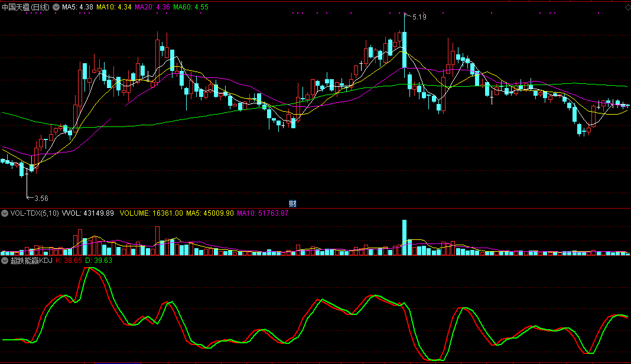
Task: Click the D: 39.63 value
Action: (99, 261)
